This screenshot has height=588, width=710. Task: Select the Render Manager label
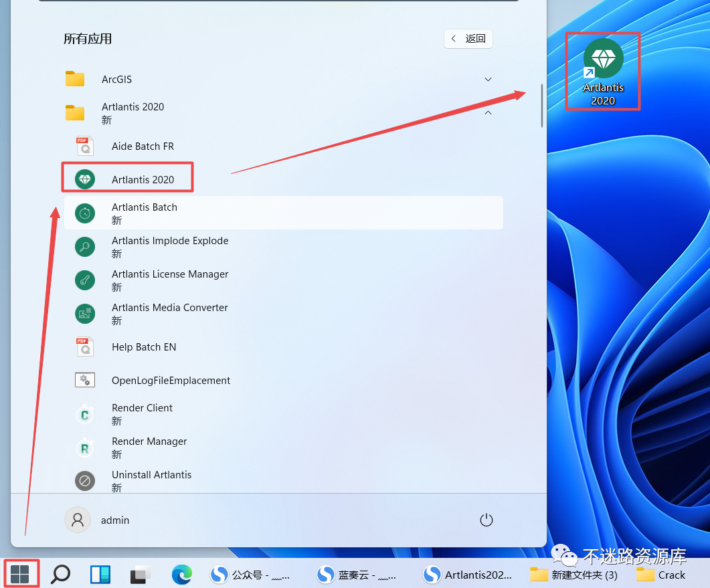click(149, 442)
